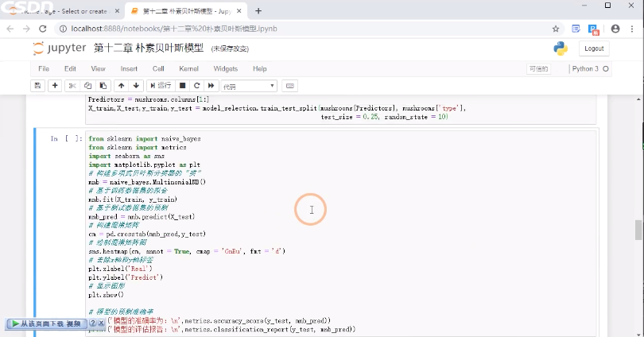Screen dimensions: 644x337
Task: Run the current cell with 运行 button
Action: coord(161,85)
